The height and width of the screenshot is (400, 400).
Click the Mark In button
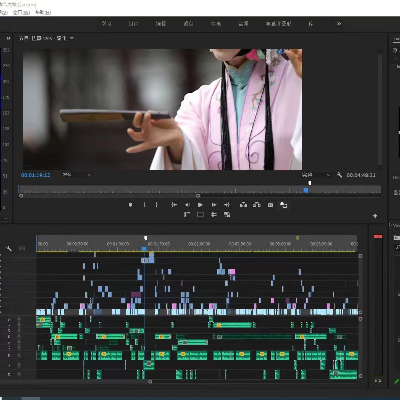(144, 205)
